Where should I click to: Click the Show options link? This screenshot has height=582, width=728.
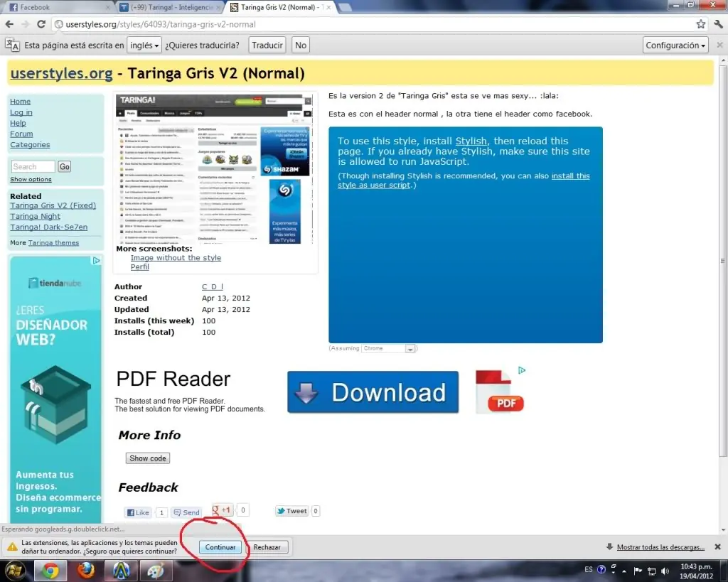31,179
